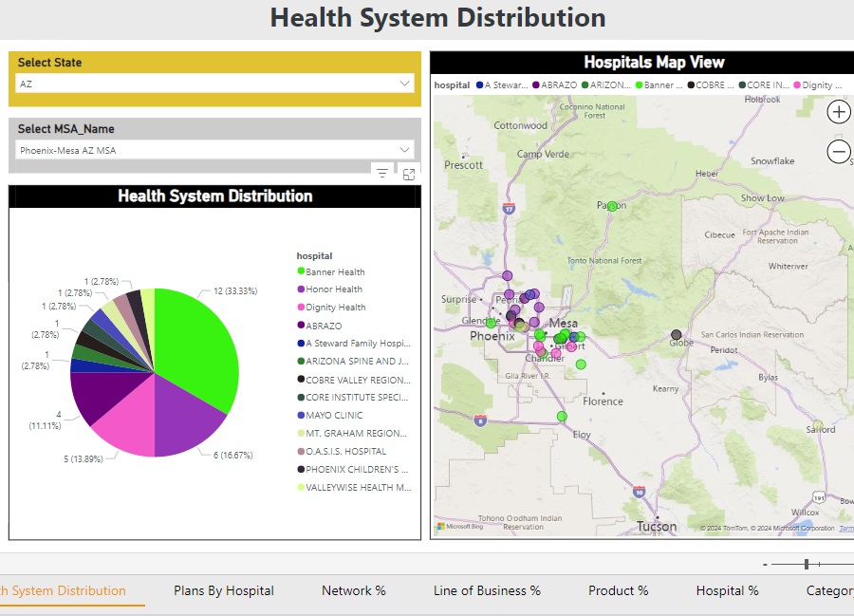Expand the Select State dropdown arrow
This screenshot has height=616, width=854.
[x=404, y=84]
